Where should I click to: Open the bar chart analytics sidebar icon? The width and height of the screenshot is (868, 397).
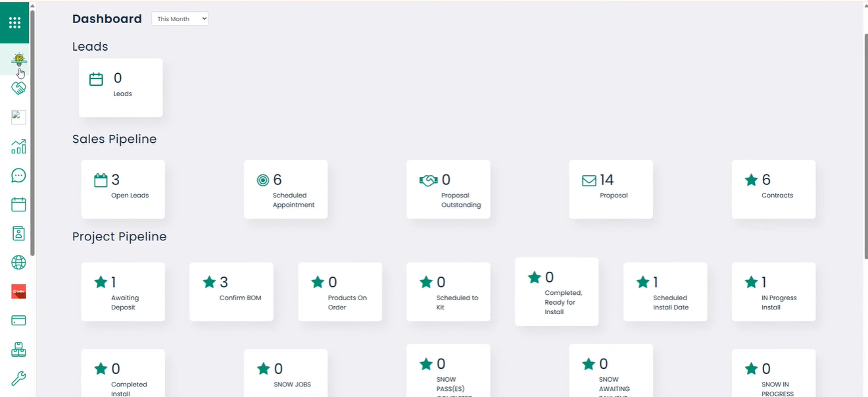18,146
